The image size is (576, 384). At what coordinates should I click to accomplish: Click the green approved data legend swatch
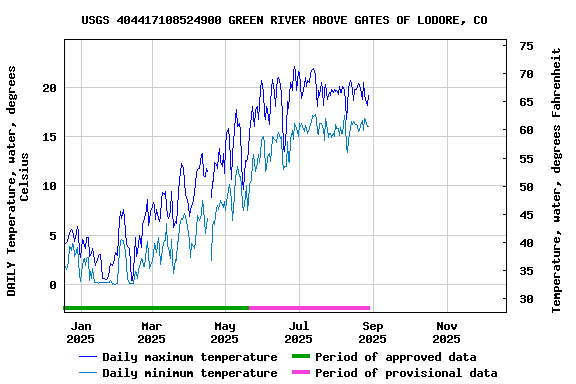pos(301,356)
